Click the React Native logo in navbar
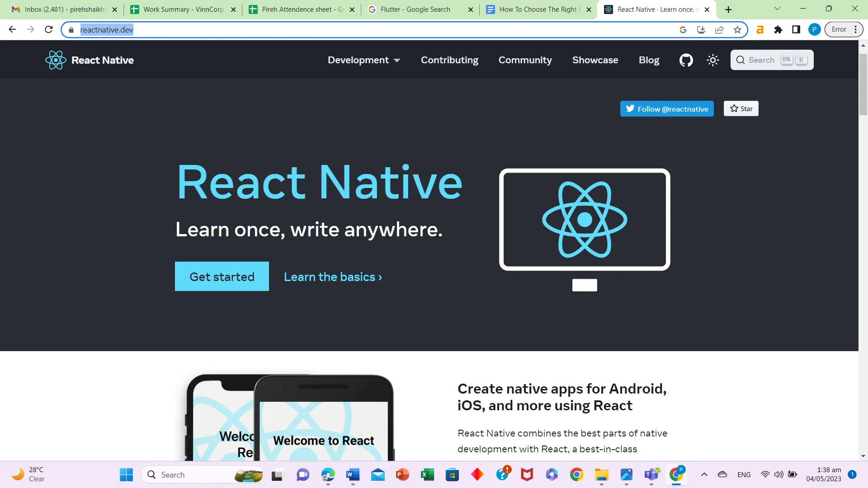Image resolution: width=868 pixels, height=488 pixels. [x=90, y=60]
